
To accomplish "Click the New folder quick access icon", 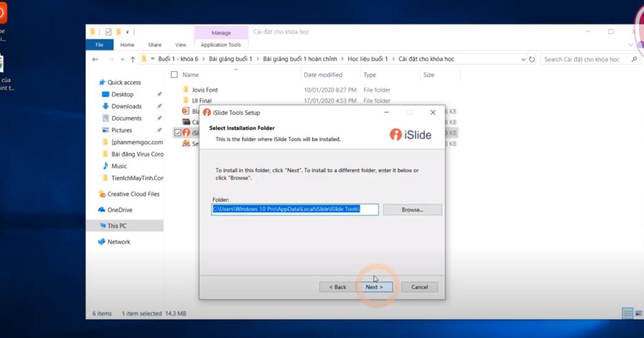I will point(119,32).
